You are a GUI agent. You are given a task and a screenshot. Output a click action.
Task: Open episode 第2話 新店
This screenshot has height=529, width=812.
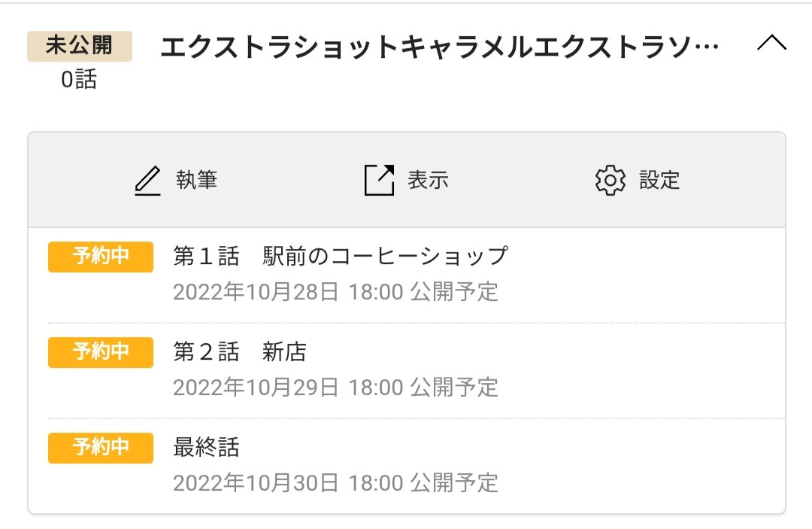click(x=240, y=351)
